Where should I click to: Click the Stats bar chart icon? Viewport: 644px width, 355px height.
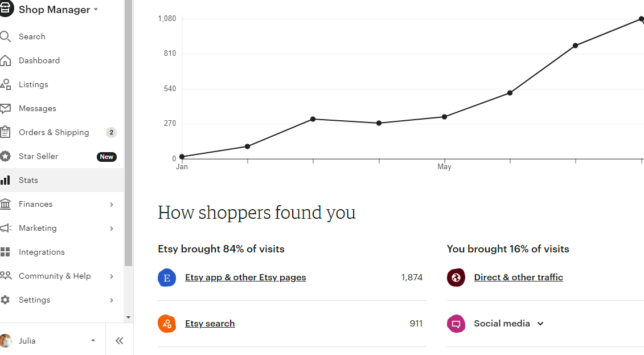coord(5,180)
